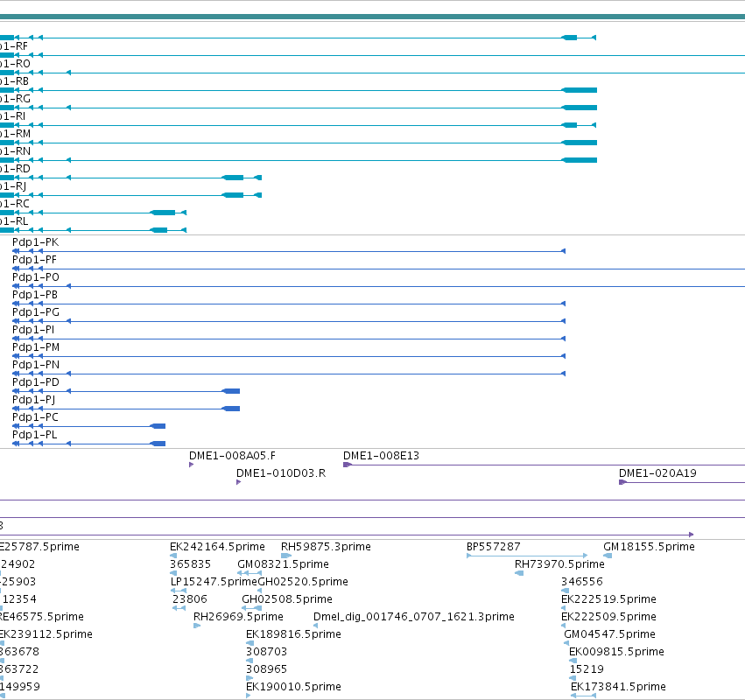Click the EK242164.5prime EST label
The image size is (745, 700).
coord(217,547)
